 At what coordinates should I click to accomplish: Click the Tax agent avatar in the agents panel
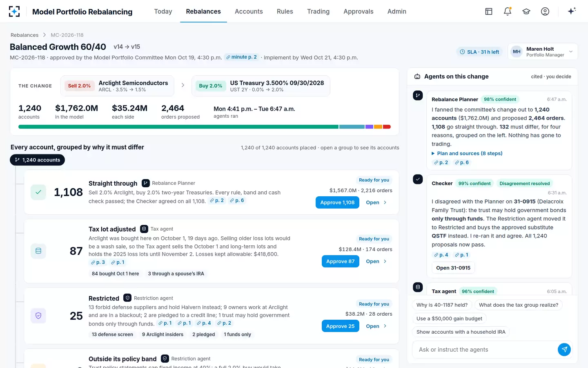(418, 287)
